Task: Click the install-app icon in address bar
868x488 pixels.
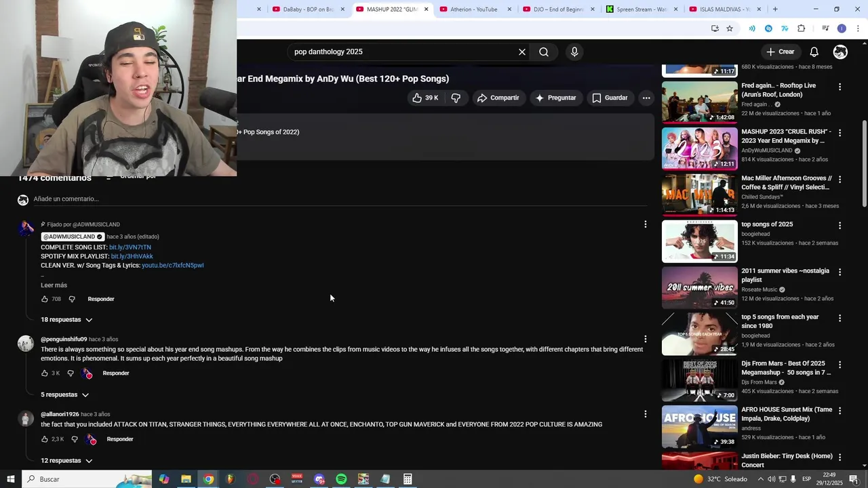Action: [x=715, y=28]
